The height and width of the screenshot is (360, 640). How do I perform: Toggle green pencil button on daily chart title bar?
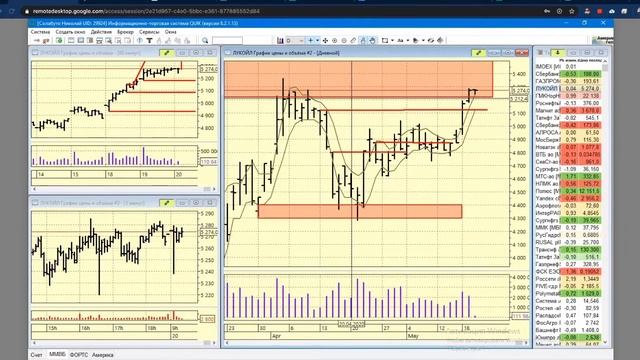click(478, 53)
